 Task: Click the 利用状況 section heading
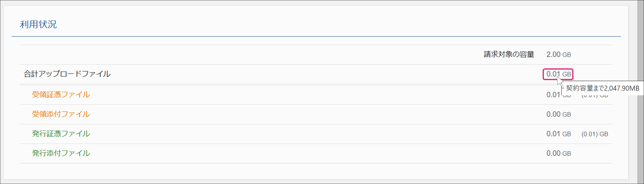tap(38, 25)
